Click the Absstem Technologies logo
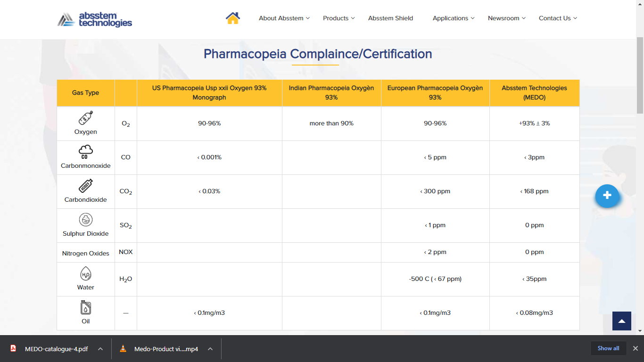 (95, 20)
